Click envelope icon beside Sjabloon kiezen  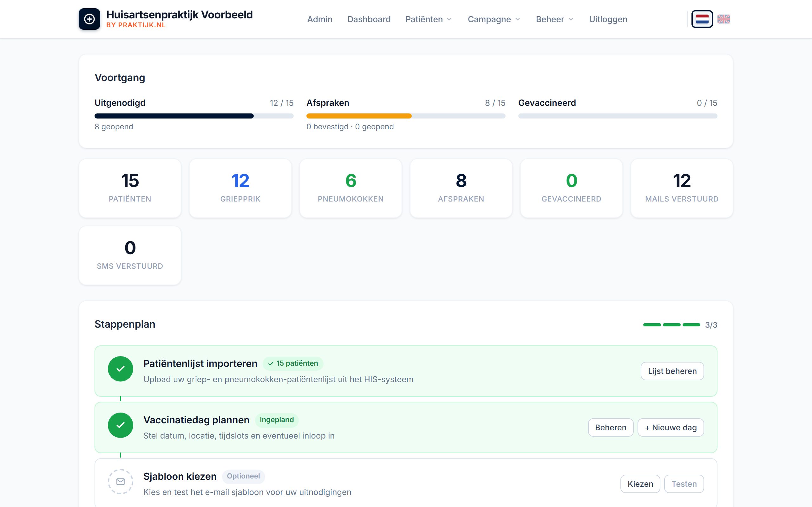coord(121,482)
